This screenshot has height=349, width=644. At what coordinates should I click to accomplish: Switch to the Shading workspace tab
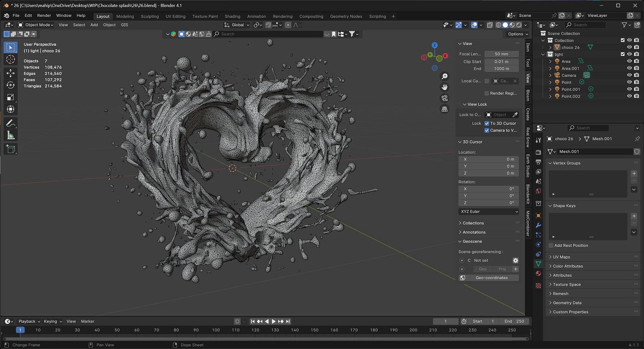[x=232, y=16]
